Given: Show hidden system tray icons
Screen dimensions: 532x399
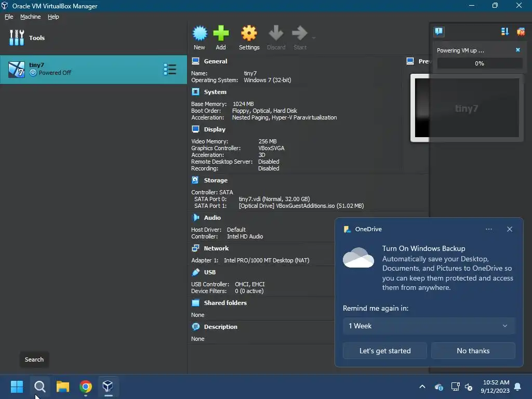Looking at the screenshot, I should pos(422,387).
